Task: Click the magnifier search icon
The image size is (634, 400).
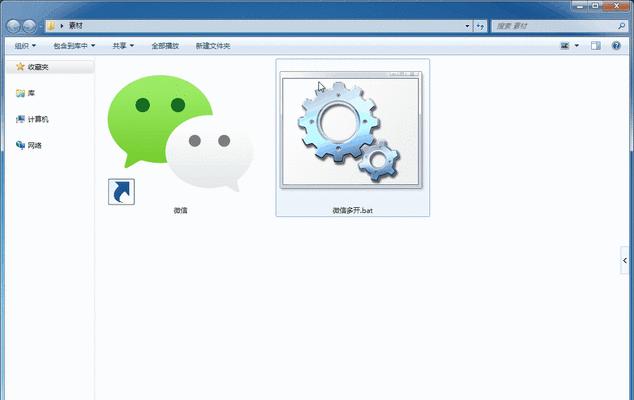Action: [621, 26]
